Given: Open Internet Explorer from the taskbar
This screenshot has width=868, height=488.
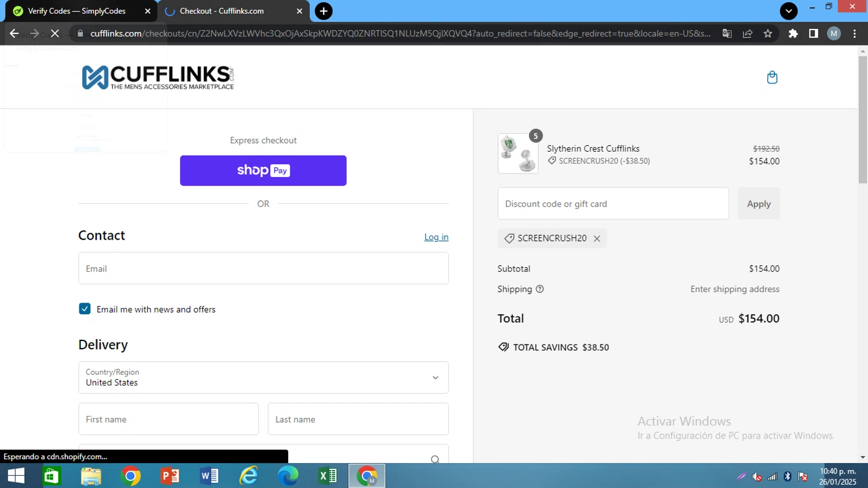Looking at the screenshot, I should [248, 476].
